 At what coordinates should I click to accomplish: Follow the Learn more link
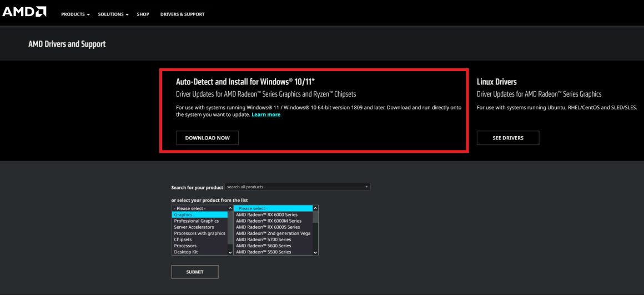[266, 114]
